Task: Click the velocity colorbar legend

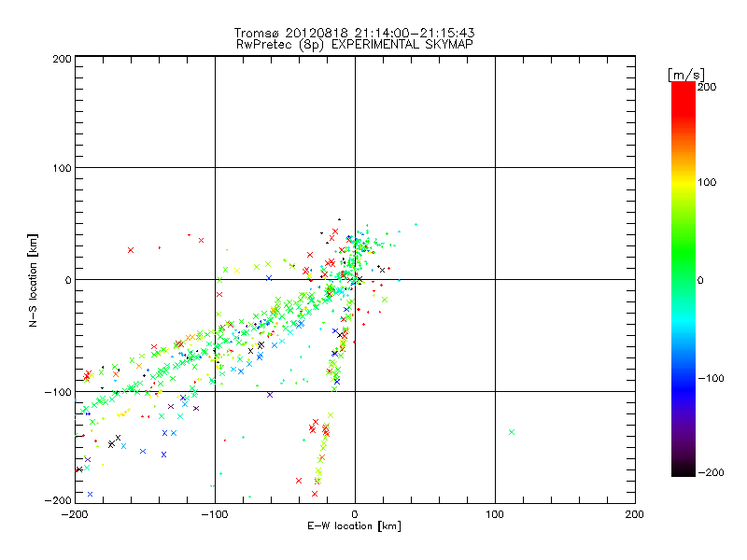Action: (684, 279)
